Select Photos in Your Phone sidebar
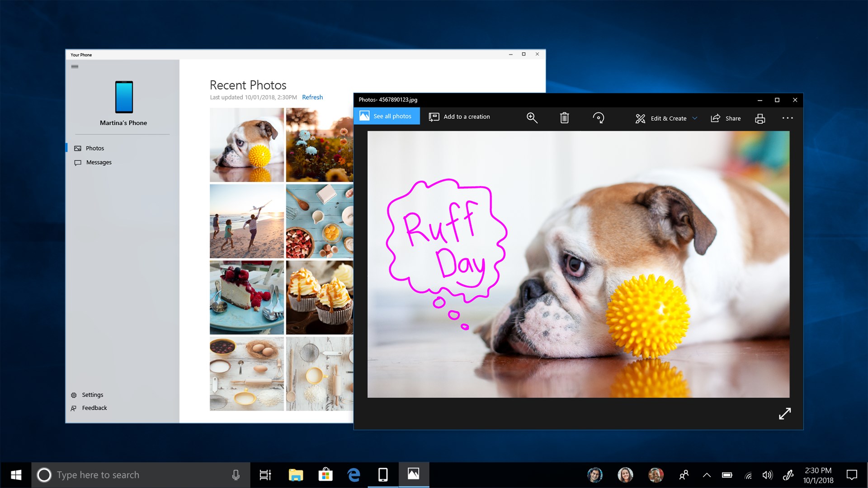 94,148
